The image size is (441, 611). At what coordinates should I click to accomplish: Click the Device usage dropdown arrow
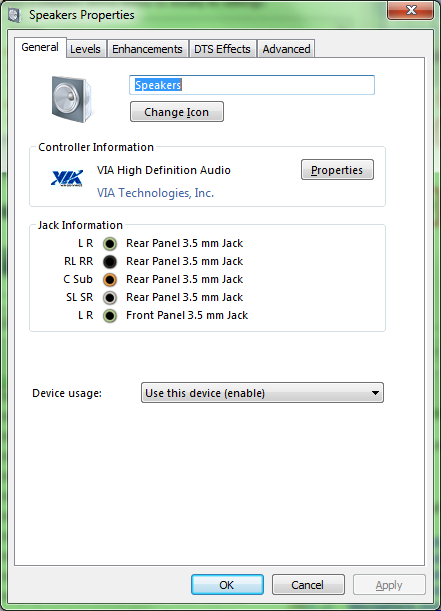pyautogui.click(x=375, y=393)
